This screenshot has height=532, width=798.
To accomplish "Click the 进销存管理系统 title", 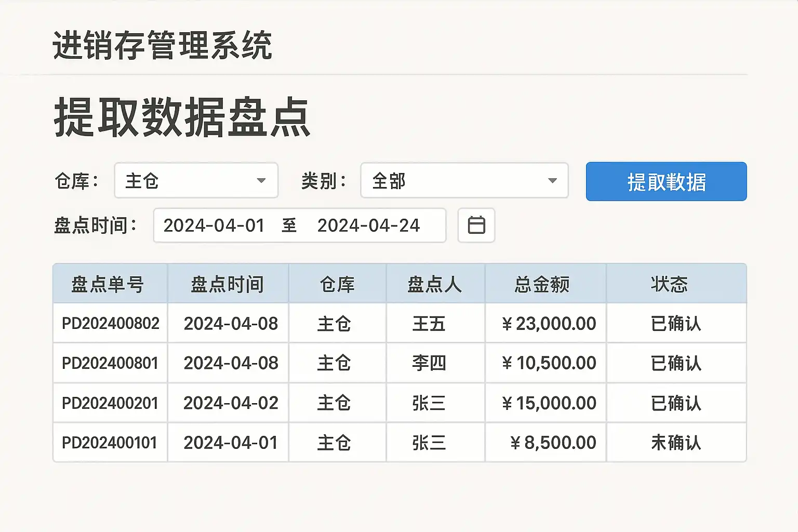I will click(162, 46).
